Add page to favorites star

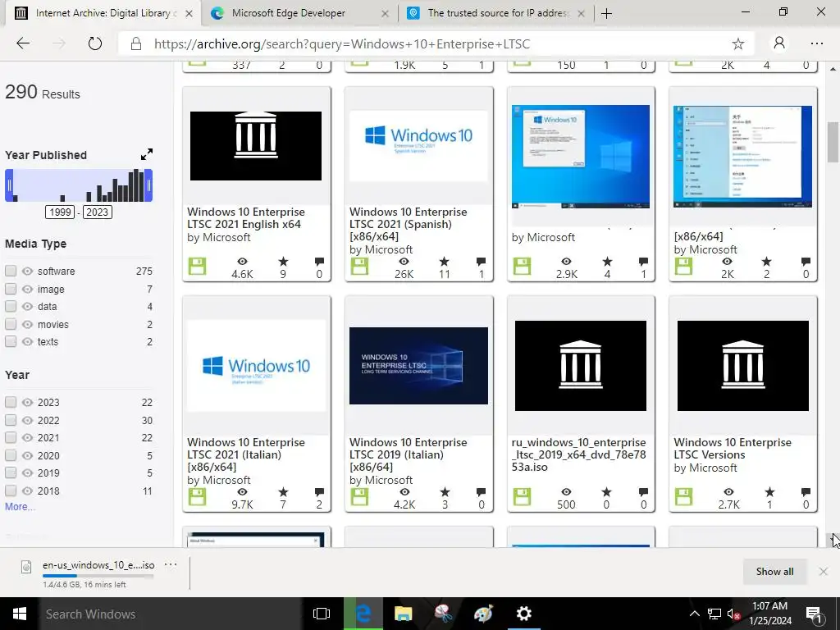click(x=737, y=44)
